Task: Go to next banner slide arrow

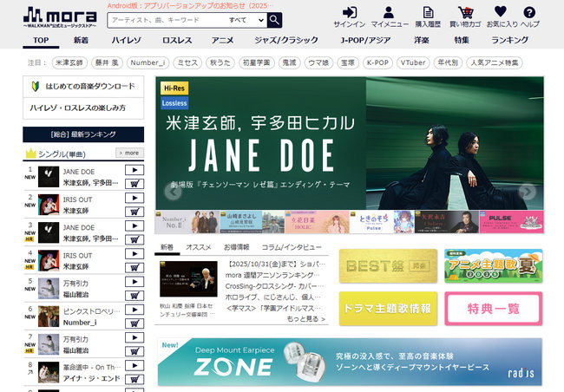Action: tap(527, 192)
